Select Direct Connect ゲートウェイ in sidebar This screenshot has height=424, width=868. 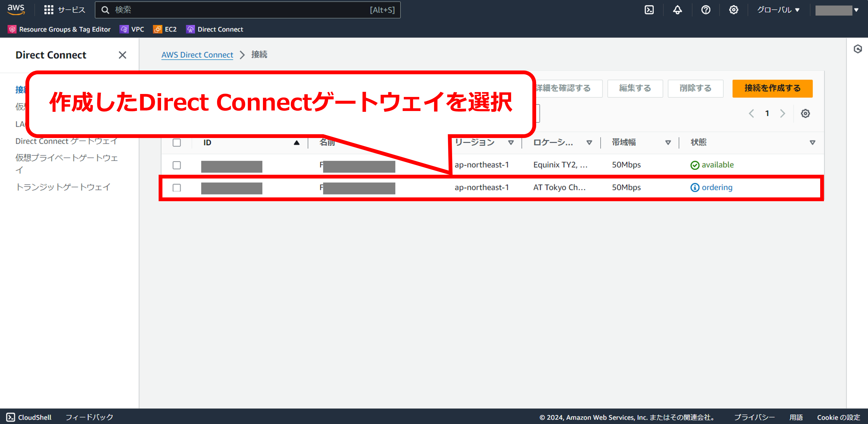coord(66,141)
